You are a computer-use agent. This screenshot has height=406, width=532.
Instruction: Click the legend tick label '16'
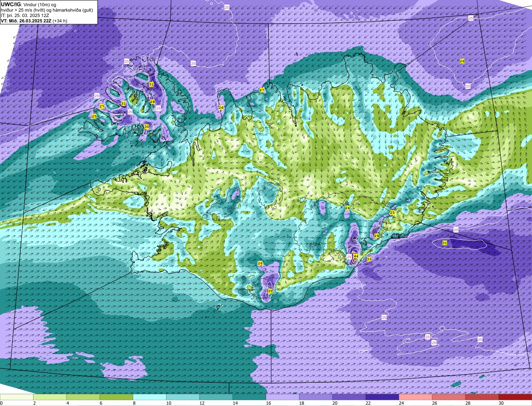268,403
